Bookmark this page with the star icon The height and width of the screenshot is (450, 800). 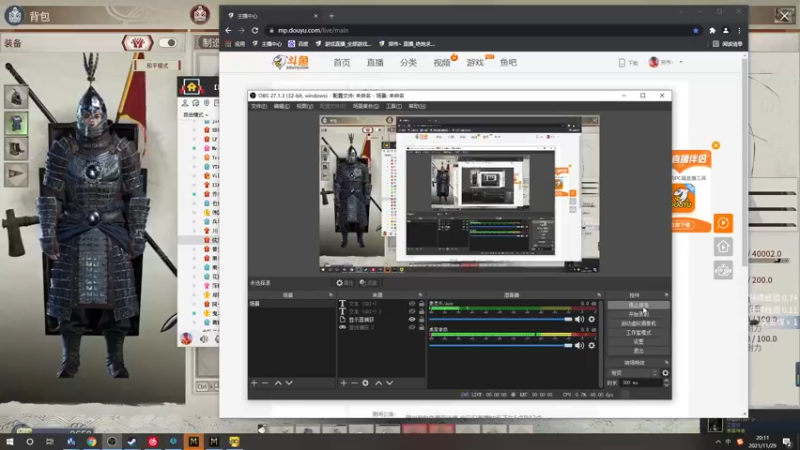(696, 31)
